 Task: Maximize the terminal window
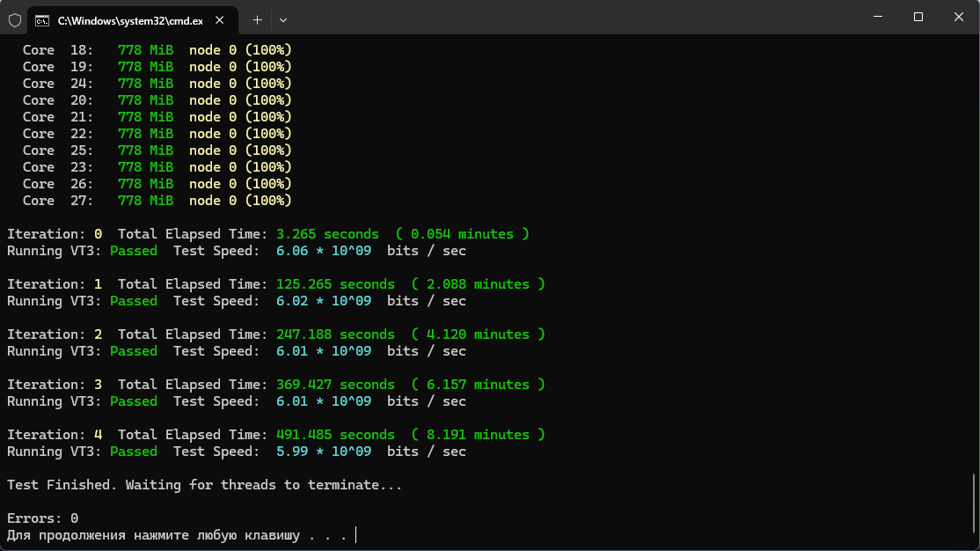pos(918,17)
